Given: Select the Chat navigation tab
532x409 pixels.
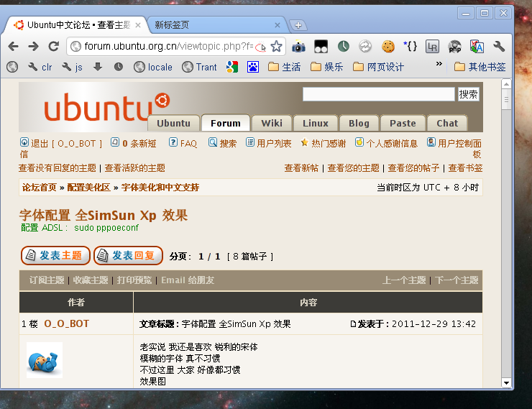Looking at the screenshot, I should click(447, 123).
